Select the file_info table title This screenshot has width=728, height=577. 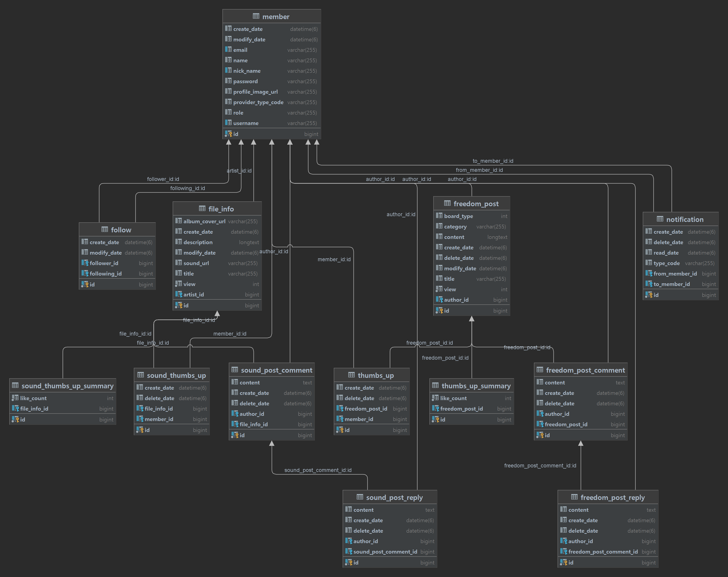[221, 209]
